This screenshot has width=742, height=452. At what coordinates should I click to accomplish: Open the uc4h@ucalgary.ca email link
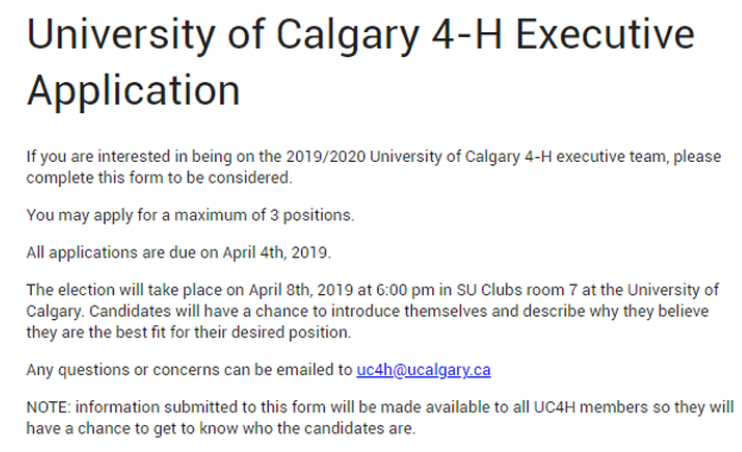pos(424,370)
